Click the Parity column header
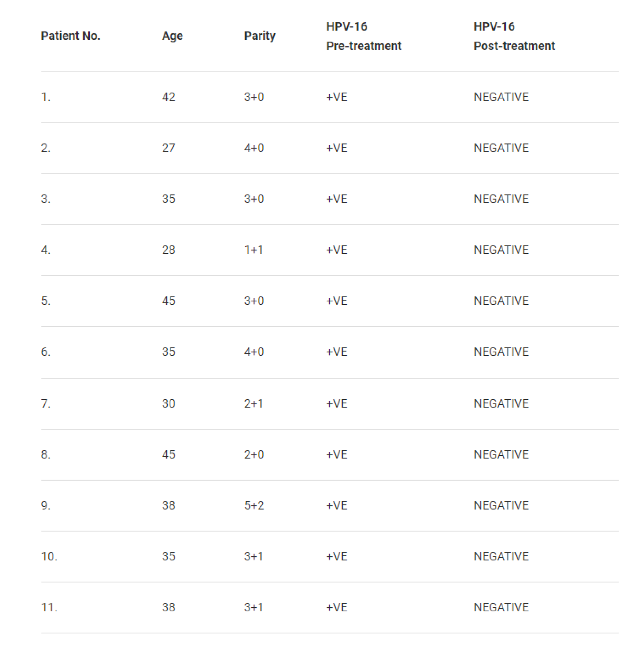The image size is (644, 653). (260, 36)
